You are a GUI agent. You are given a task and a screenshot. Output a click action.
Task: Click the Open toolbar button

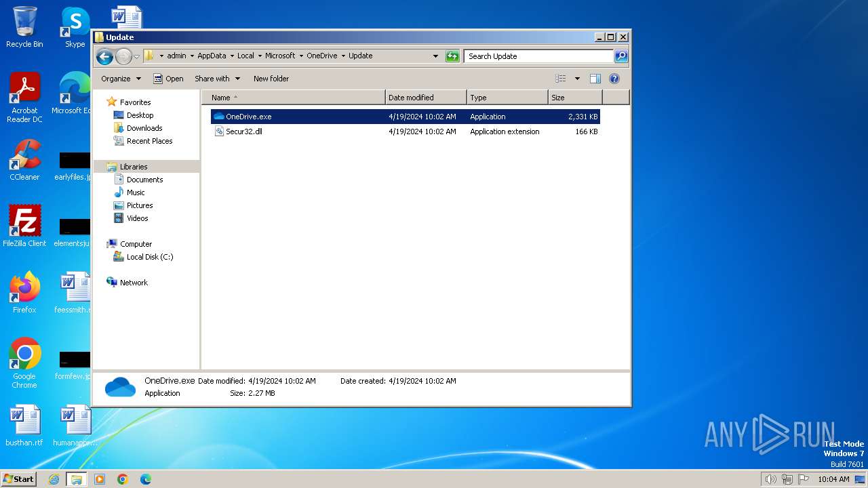tap(168, 79)
